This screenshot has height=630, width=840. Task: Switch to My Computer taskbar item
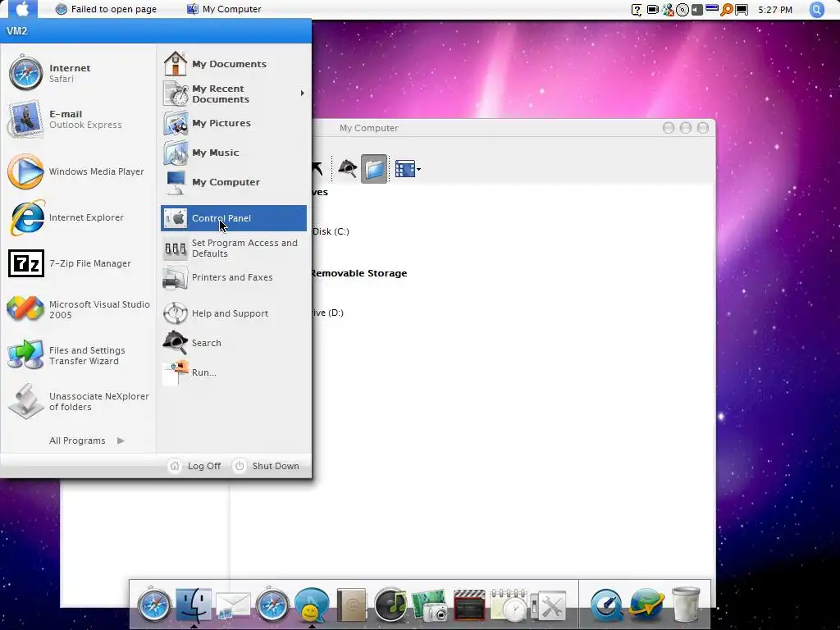point(224,9)
